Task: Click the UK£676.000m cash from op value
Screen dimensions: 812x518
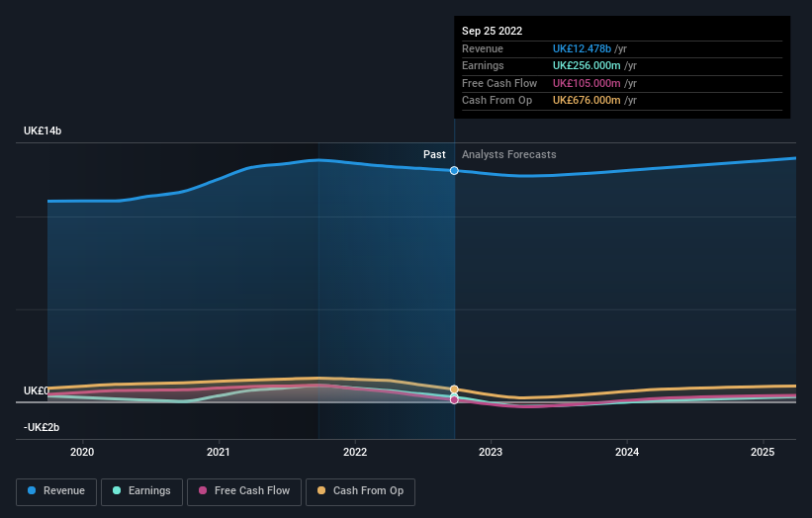Action: click(586, 101)
